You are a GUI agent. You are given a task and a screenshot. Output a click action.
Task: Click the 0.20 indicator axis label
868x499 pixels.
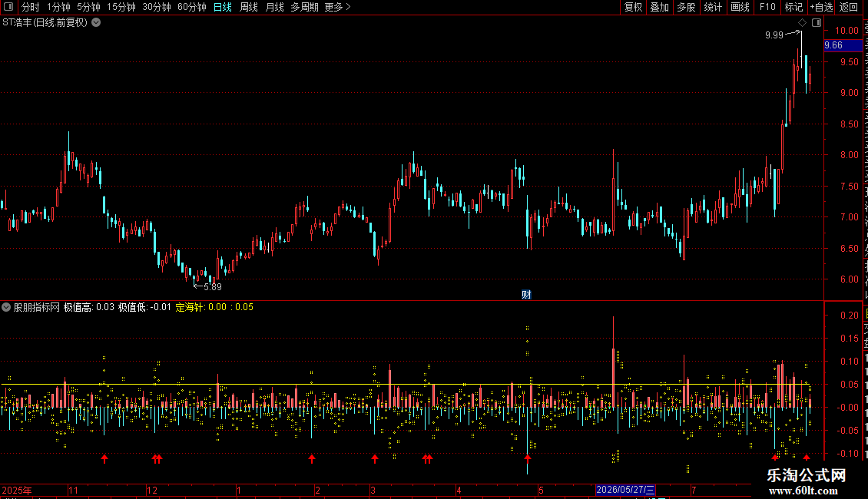click(849, 316)
